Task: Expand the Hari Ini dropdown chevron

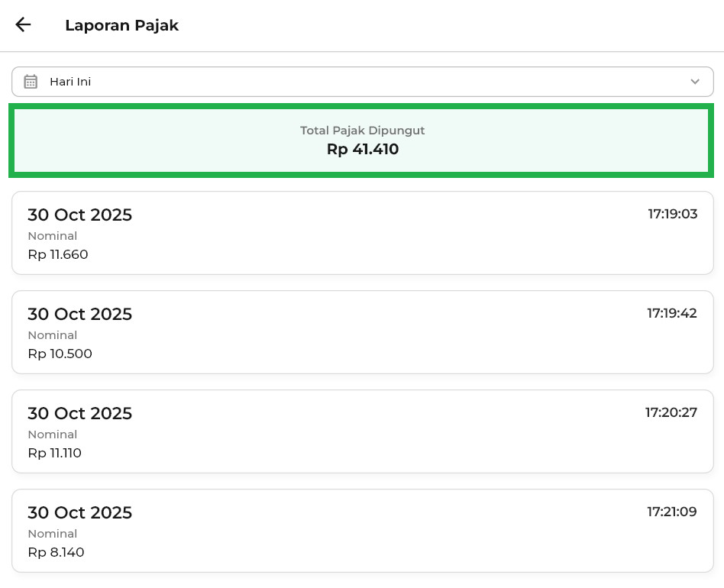Action: point(694,82)
